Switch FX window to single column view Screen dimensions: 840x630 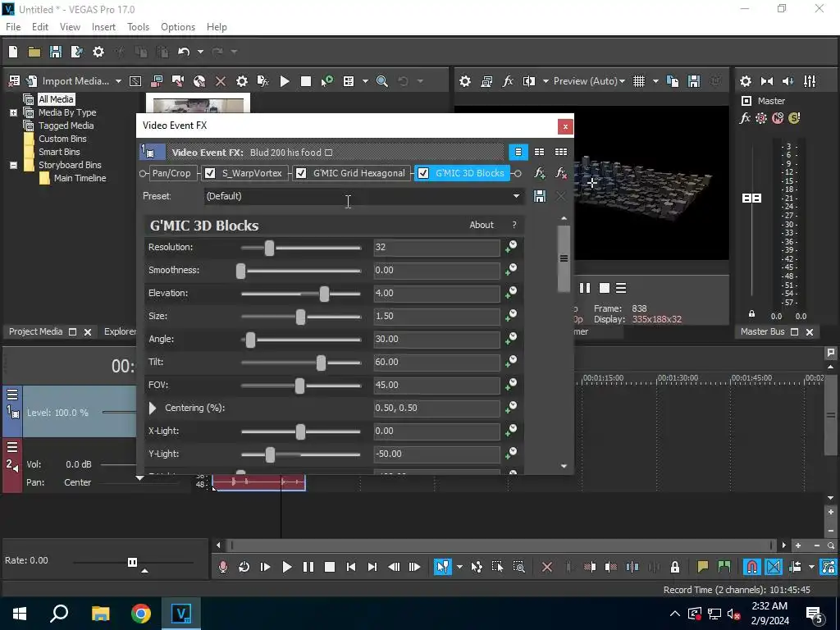[x=518, y=152]
